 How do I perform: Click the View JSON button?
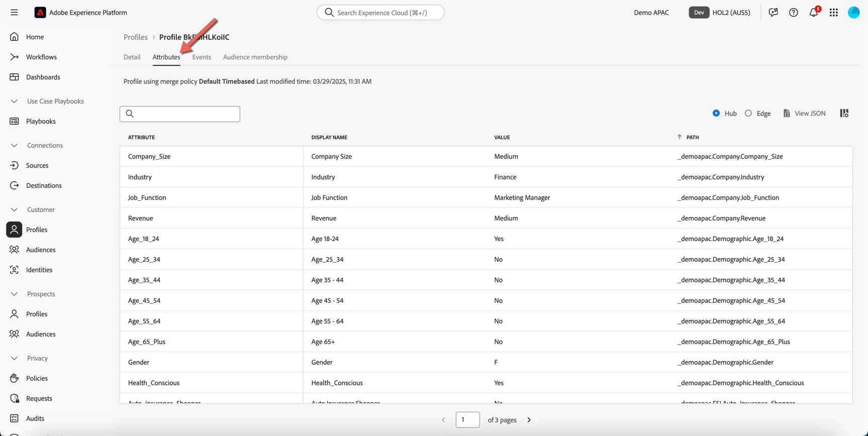[x=804, y=114]
